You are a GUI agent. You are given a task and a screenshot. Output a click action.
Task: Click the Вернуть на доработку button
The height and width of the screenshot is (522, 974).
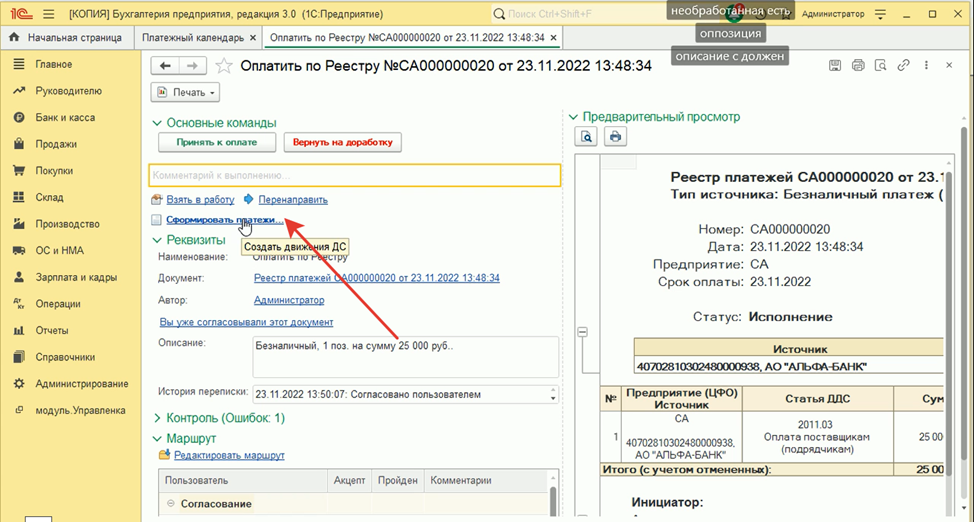tap(343, 142)
